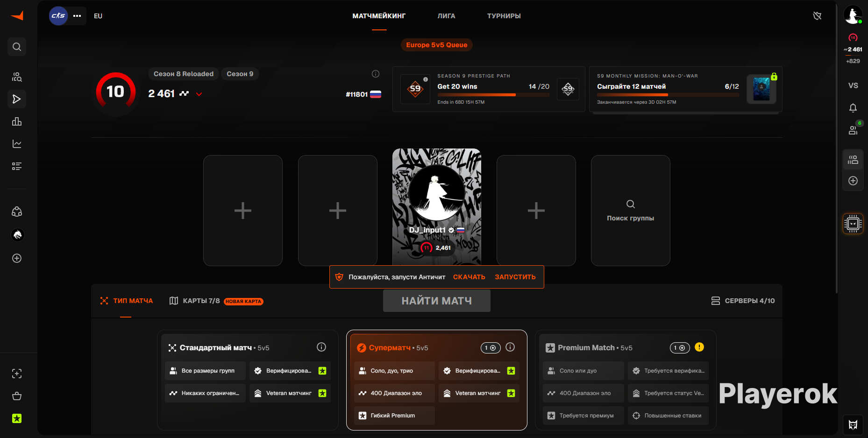
Task: Click the disabled anti-cheat shield icon top right
Action: [817, 16]
